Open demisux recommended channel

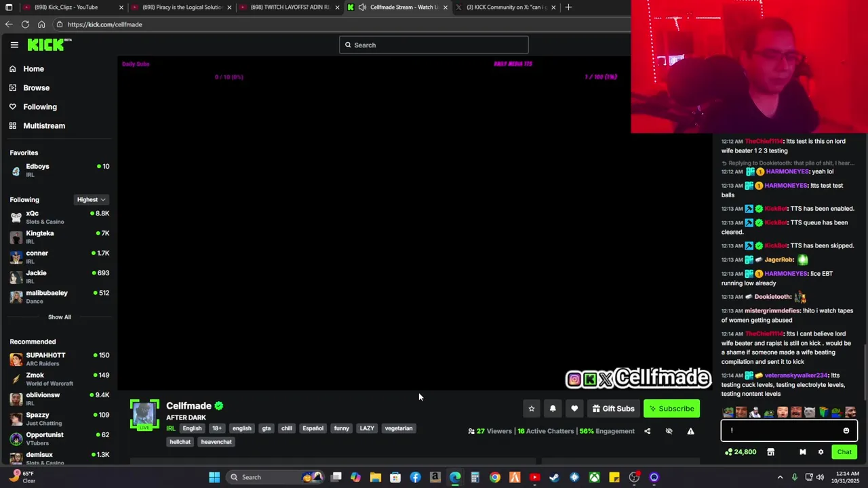click(59, 458)
